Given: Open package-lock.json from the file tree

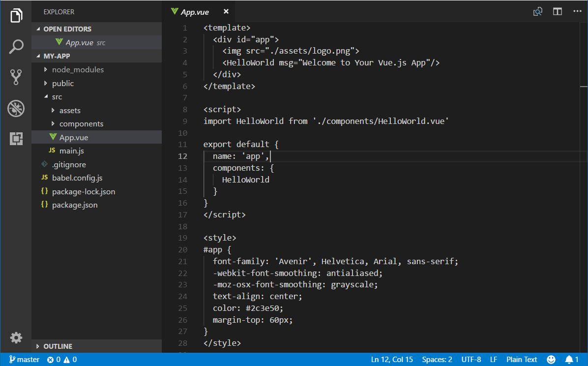Looking at the screenshot, I should (97, 191).
